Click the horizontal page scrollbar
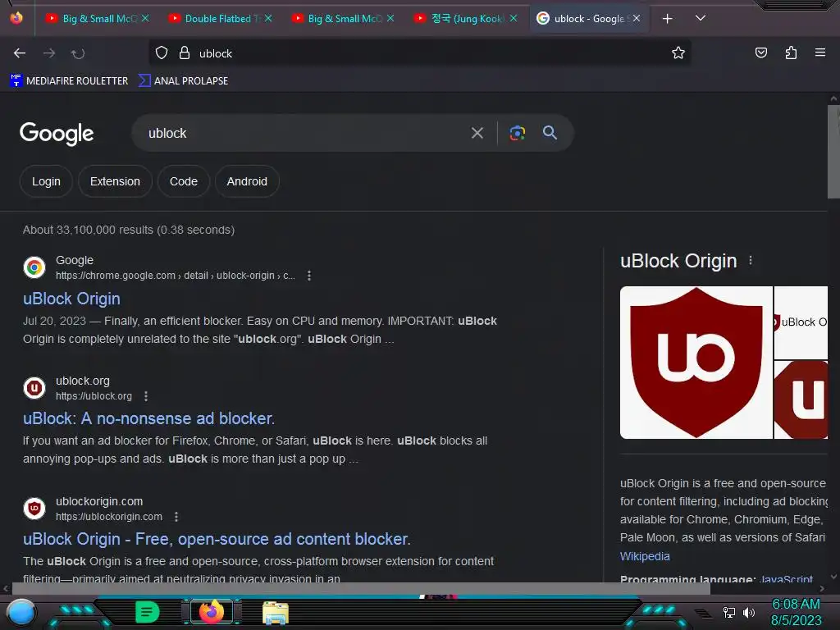Image resolution: width=840 pixels, height=630 pixels. (361, 588)
